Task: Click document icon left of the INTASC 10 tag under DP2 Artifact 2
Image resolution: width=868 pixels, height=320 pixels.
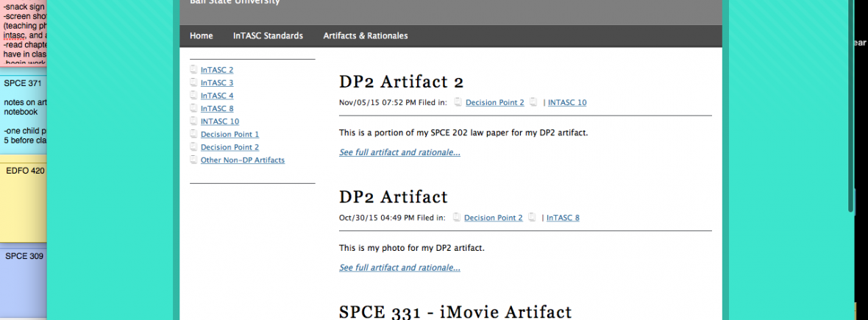Action: [x=533, y=102]
